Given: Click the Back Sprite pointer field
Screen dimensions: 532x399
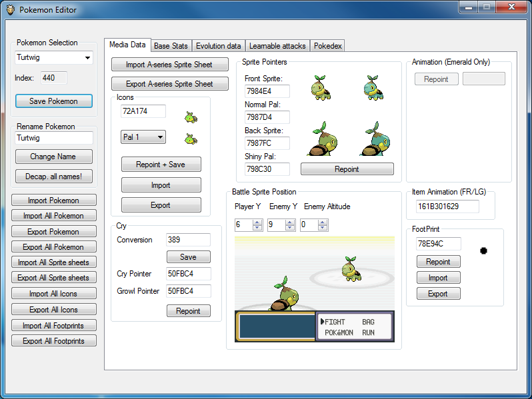Looking at the screenshot, I should [267, 143].
